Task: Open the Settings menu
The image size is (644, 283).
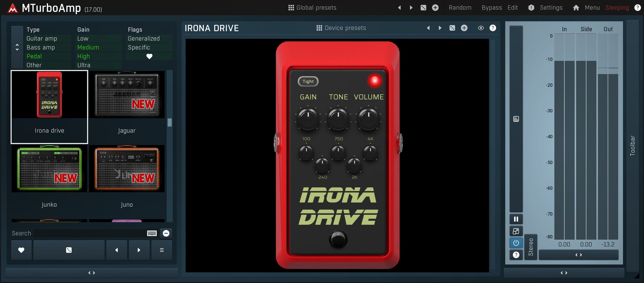Action: coord(551,8)
